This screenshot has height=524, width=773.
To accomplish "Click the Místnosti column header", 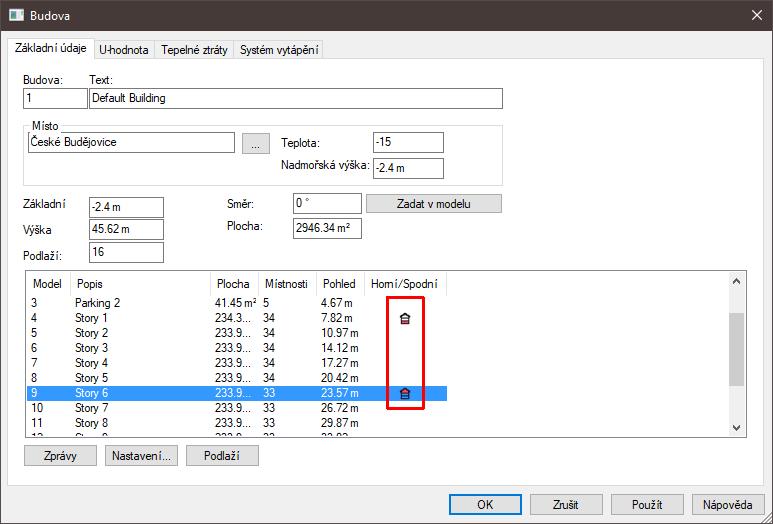I will [x=287, y=284].
